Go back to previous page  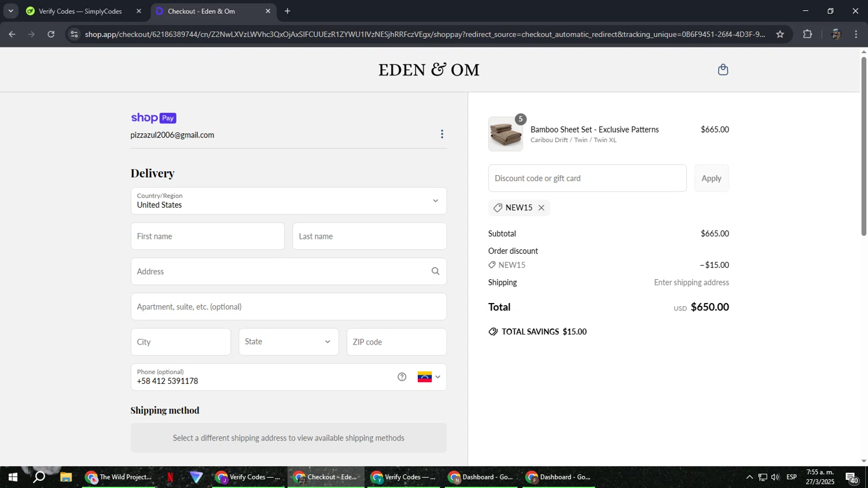click(12, 34)
